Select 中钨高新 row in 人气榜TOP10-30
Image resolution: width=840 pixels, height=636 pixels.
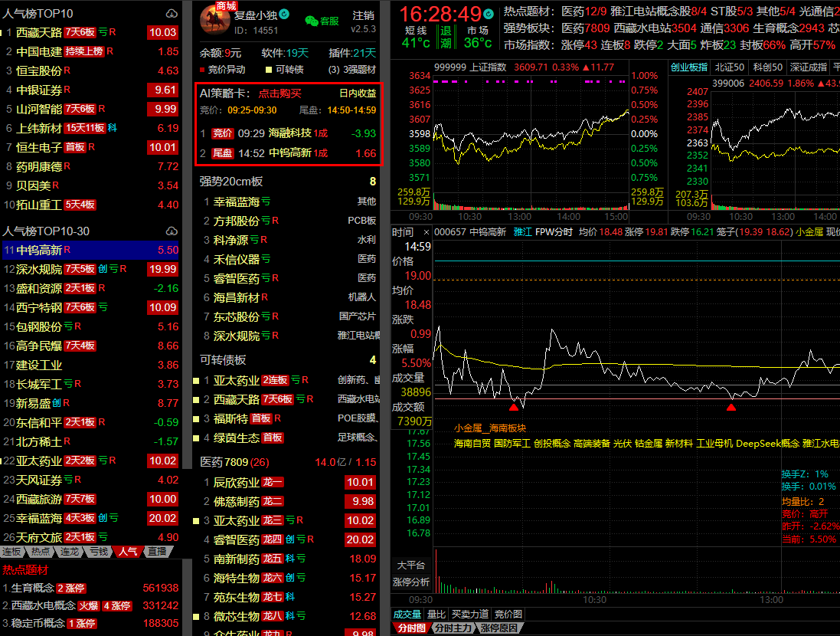[90, 251]
